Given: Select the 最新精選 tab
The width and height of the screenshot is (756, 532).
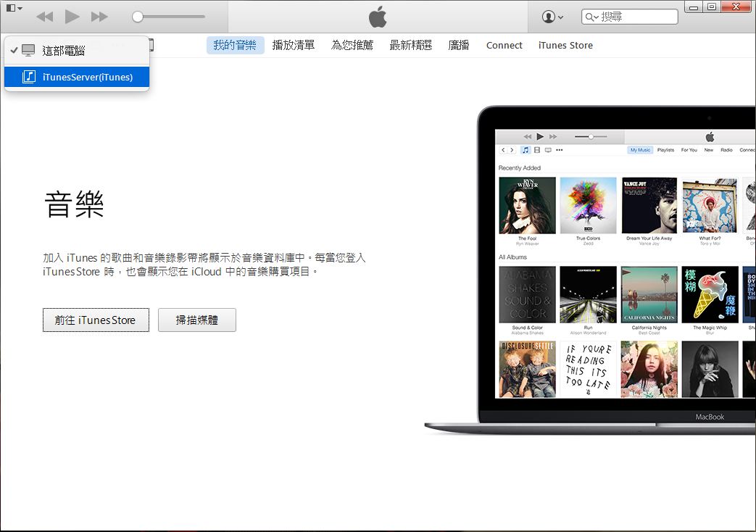Looking at the screenshot, I should point(411,46).
